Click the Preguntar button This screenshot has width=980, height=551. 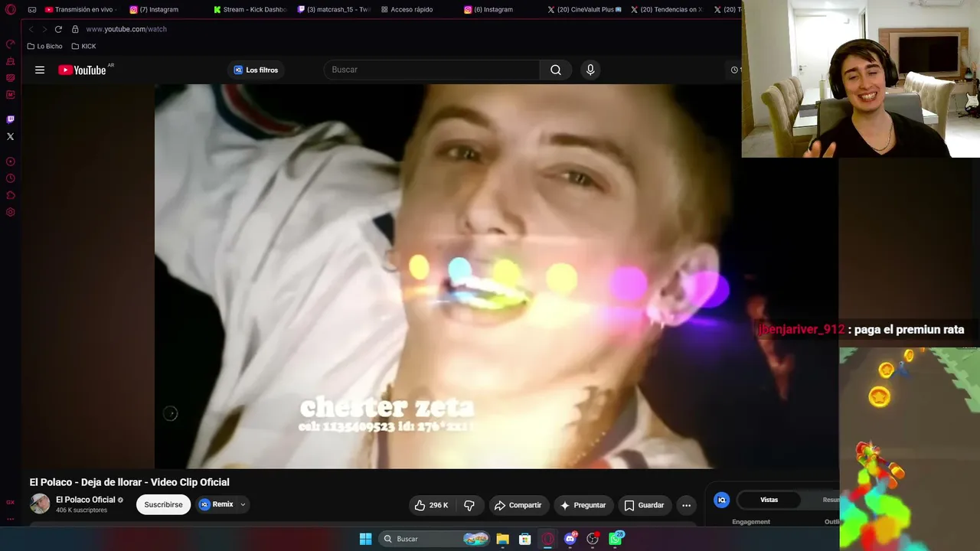coord(583,505)
